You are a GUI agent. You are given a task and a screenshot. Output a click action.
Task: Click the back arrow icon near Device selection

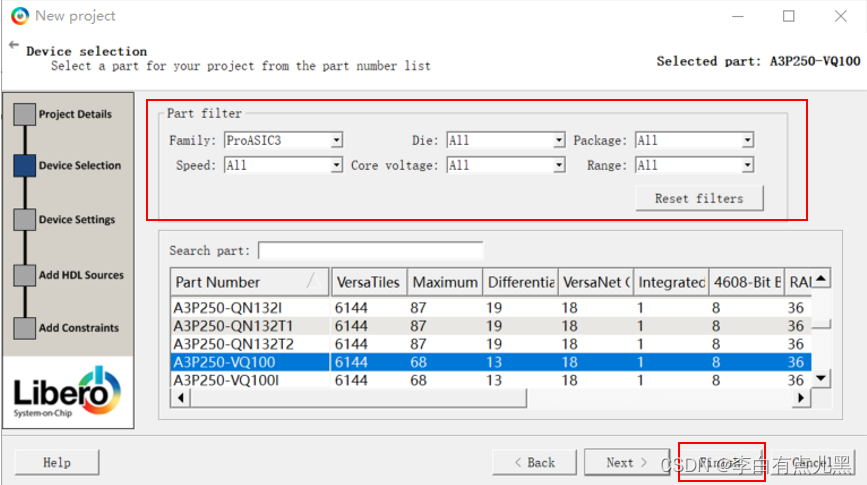coord(14,45)
